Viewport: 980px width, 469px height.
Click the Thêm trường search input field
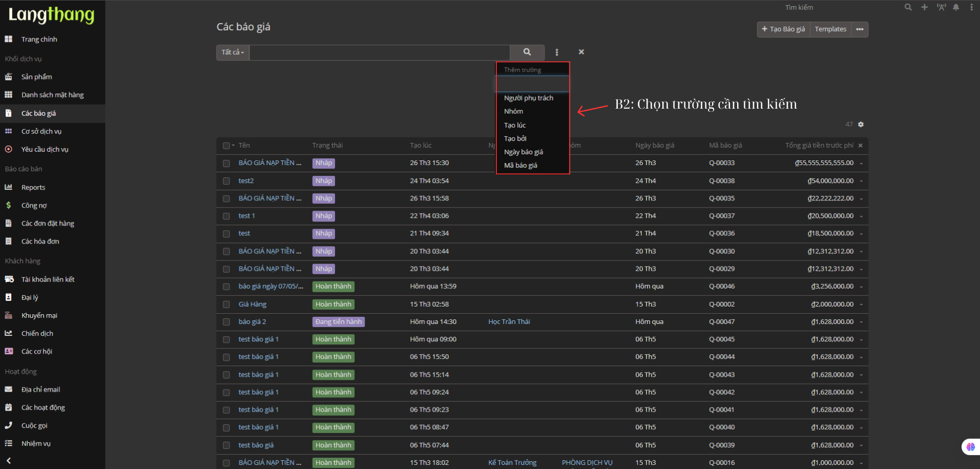[x=532, y=84]
